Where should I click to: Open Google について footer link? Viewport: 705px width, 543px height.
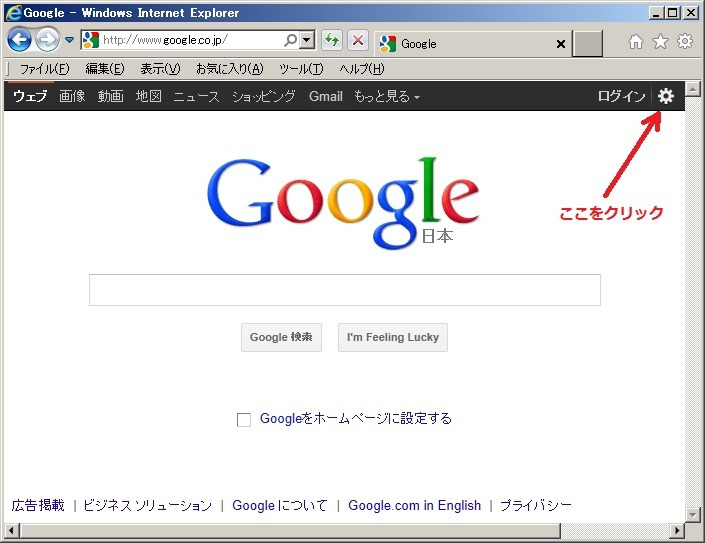(280, 505)
